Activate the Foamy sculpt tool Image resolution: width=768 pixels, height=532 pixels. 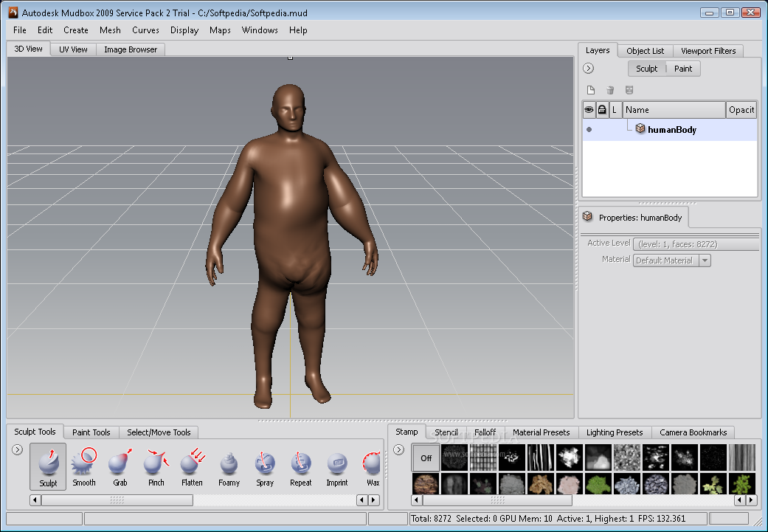coord(229,466)
